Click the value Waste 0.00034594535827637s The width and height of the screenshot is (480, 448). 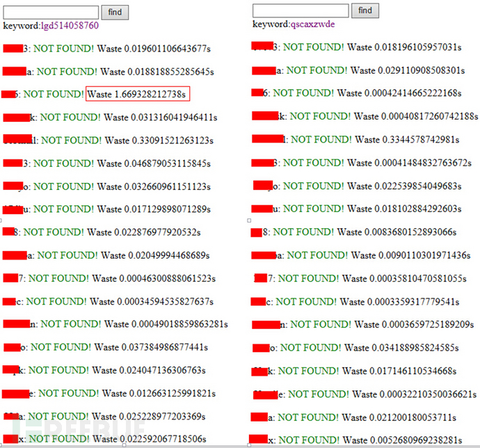[152, 302]
